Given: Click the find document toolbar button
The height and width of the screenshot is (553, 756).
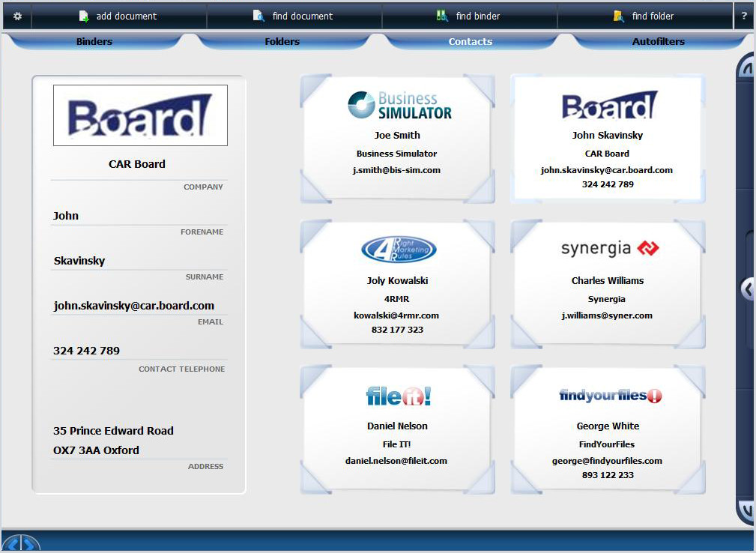Looking at the screenshot, I should coord(294,16).
